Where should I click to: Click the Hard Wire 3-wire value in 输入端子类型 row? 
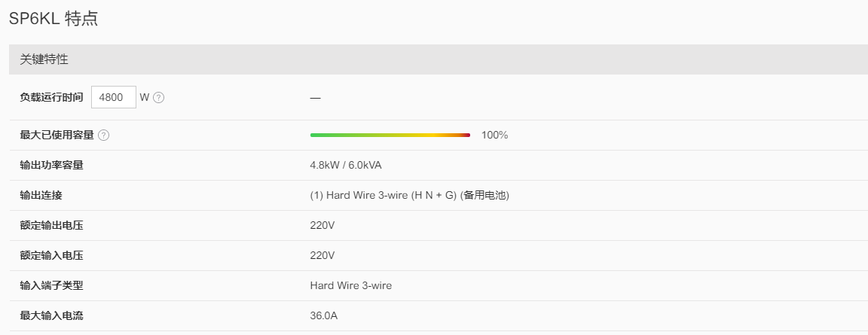pyautogui.click(x=351, y=286)
